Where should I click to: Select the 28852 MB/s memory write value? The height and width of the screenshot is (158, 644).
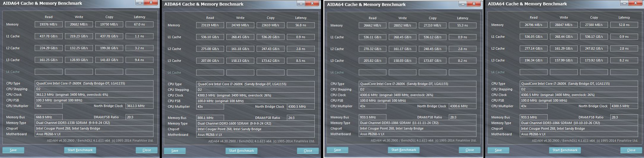(403, 25)
